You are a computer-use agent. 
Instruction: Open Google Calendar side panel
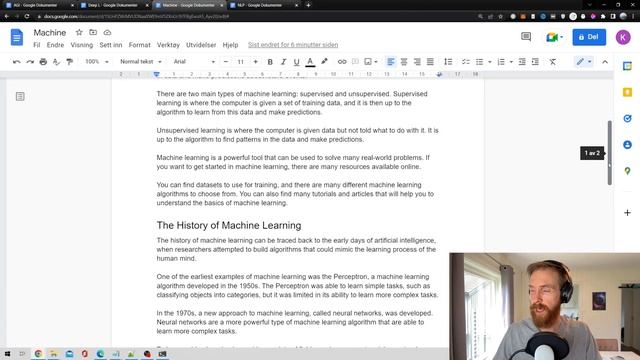tap(627, 66)
